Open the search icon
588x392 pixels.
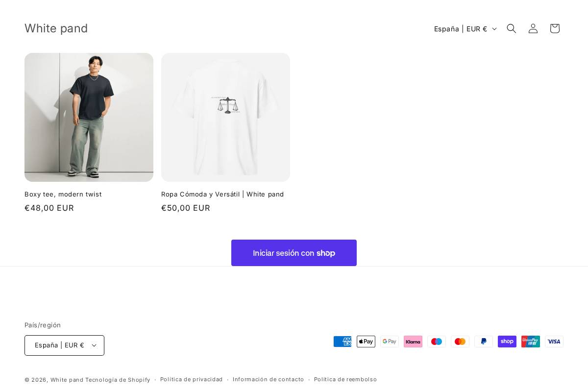point(512,28)
